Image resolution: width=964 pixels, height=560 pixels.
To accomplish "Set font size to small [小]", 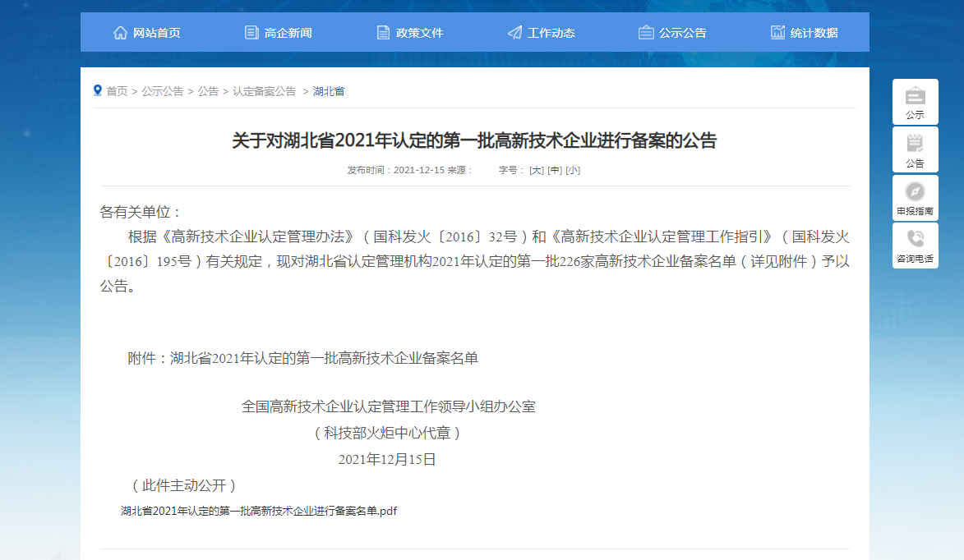I will point(573,170).
